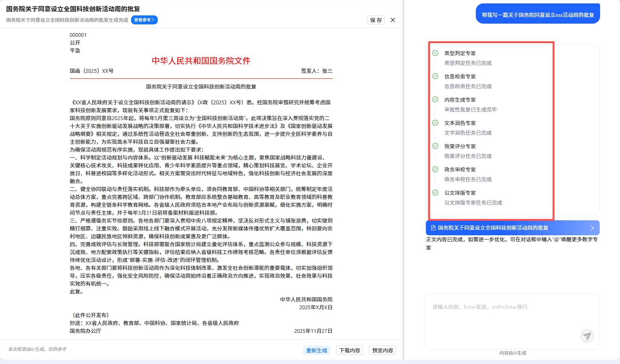The image size is (620, 364).
Task: Click the 内容生成专家 green check icon
Action: click(435, 99)
